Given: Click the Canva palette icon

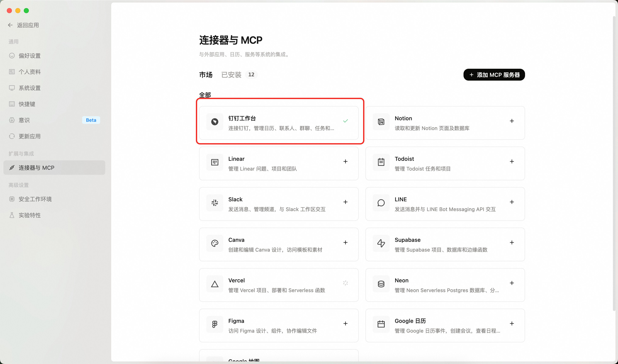Looking at the screenshot, I should coord(215,243).
